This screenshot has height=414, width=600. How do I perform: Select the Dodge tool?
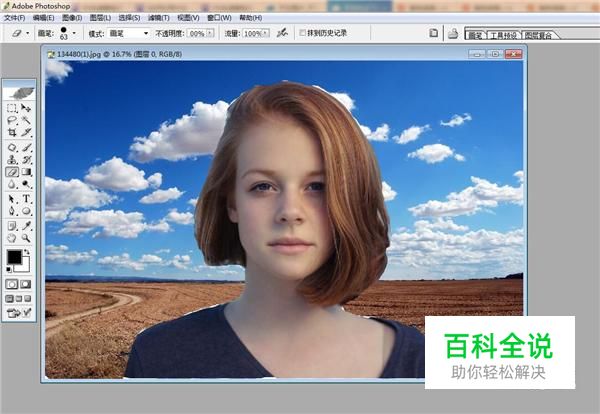pos(26,184)
